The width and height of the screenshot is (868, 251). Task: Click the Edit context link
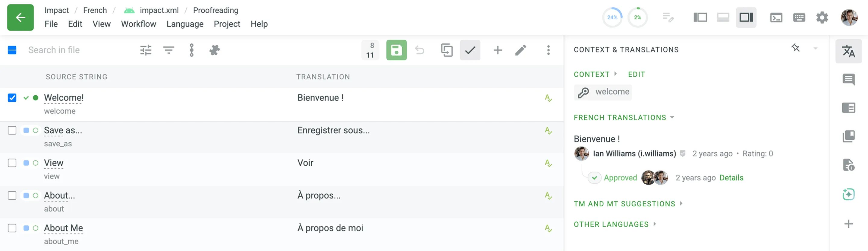[x=636, y=74]
